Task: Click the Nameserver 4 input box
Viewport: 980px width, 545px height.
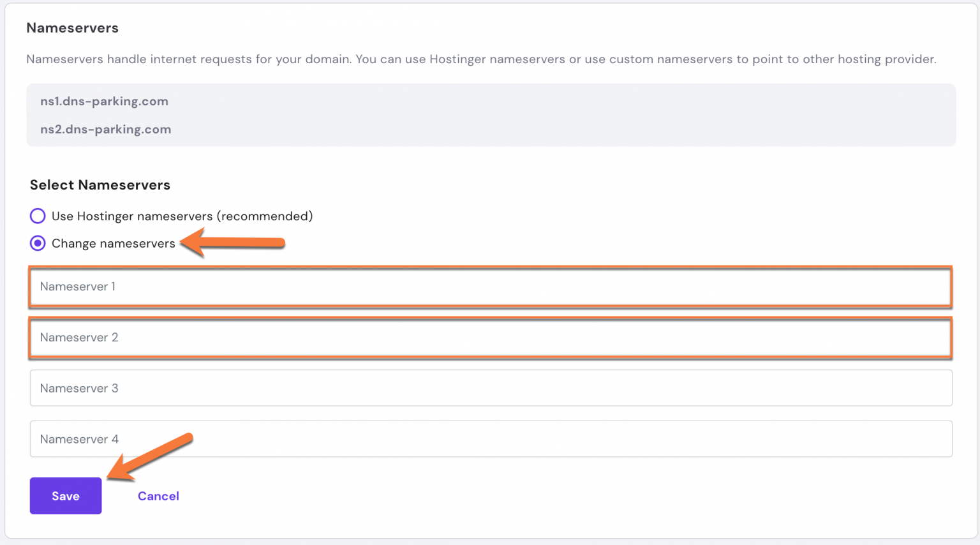Action: coord(255,438)
